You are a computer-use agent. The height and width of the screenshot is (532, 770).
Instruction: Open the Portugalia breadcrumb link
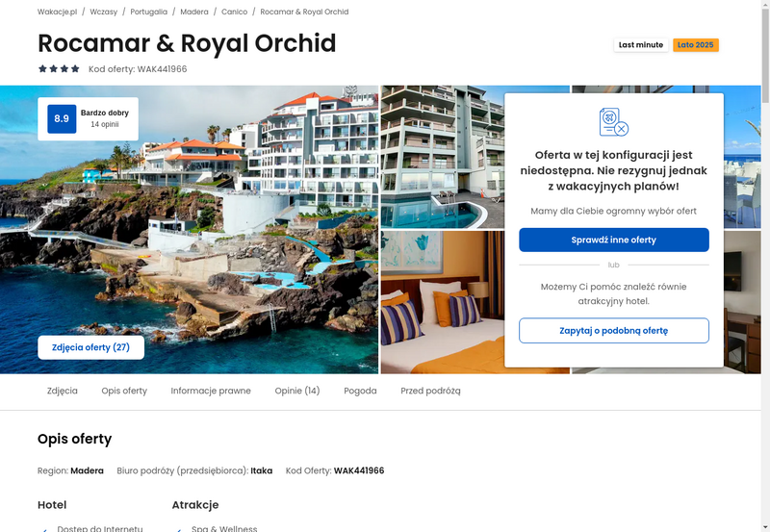[149, 12]
